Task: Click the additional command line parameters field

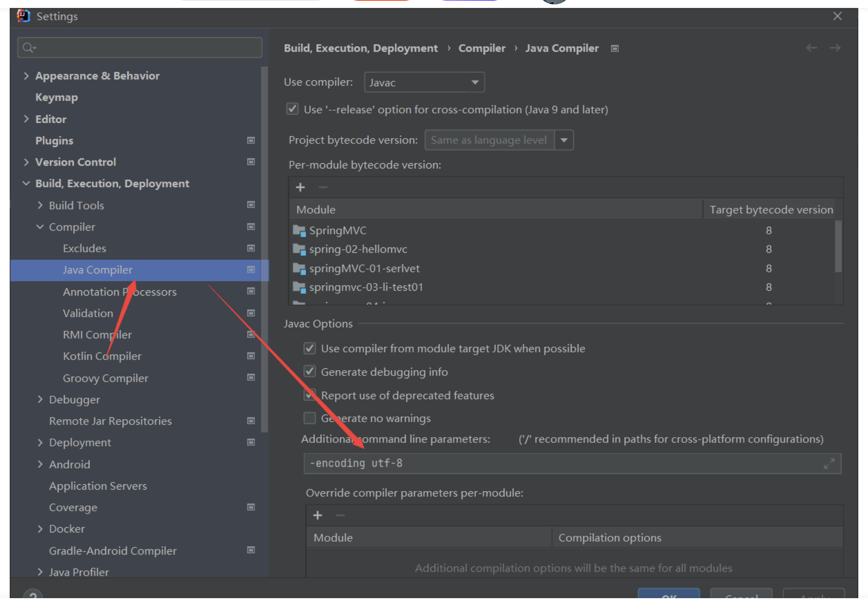Action: 572,464
